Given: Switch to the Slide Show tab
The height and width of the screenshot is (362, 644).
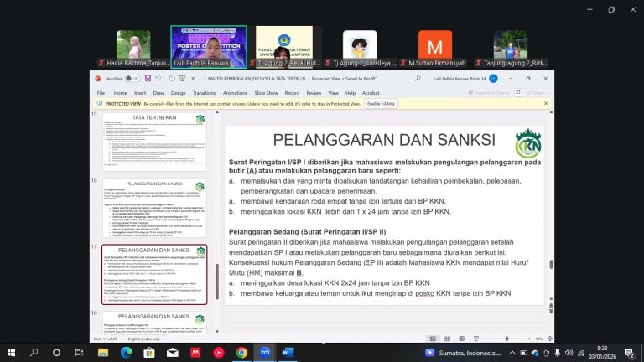Looking at the screenshot, I should coord(266,93).
